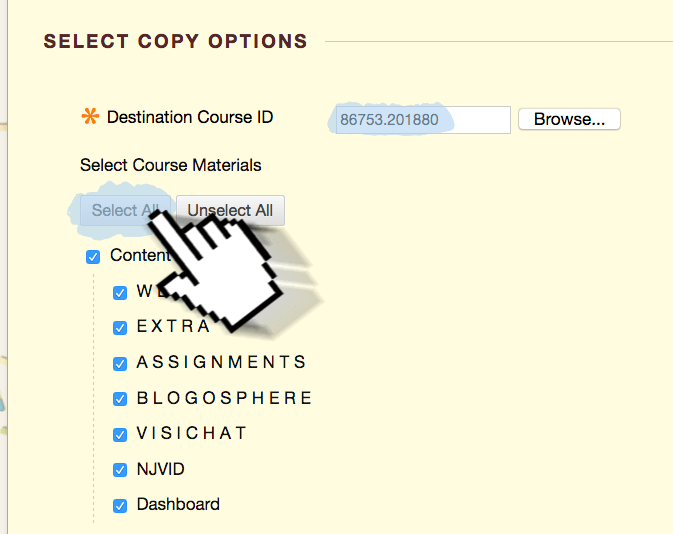Select the VISICHAT label text
The image size is (673, 534).
tap(191, 433)
